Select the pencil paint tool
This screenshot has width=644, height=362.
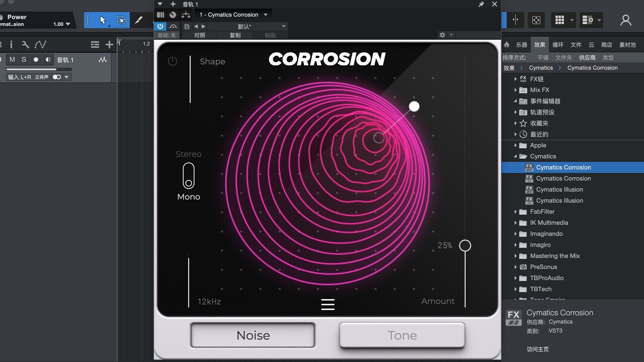(x=139, y=20)
